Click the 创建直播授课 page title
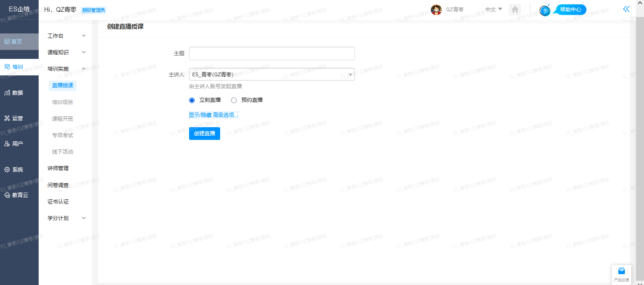644x285 pixels. click(125, 27)
